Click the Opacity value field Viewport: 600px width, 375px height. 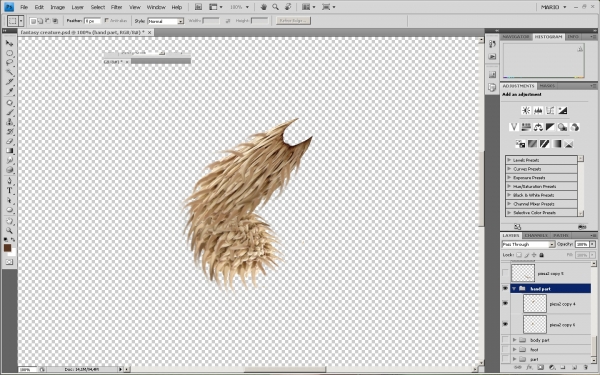pyautogui.click(x=582, y=244)
